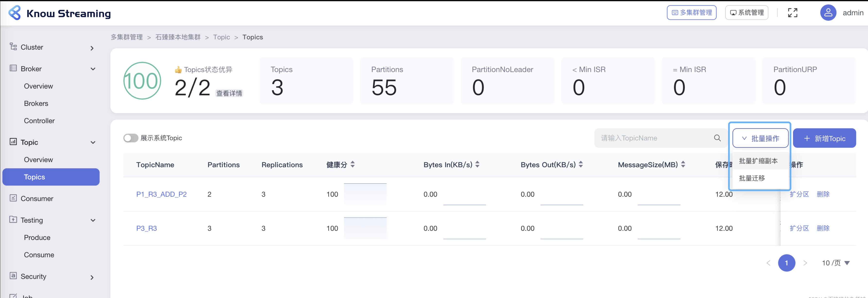The height and width of the screenshot is (298, 868).
Task: Click the Cluster sidebar icon
Action: pyautogui.click(x=13, y=47)
